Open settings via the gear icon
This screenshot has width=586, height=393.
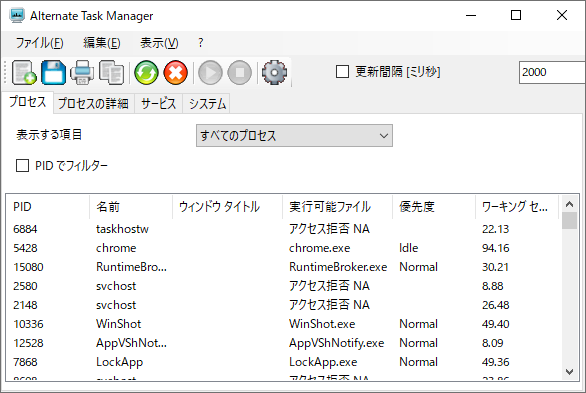pos(274,72)
